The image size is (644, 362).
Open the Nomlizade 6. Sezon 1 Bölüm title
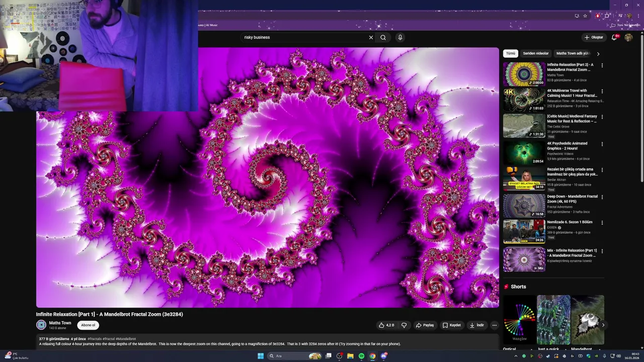[570, 222]
